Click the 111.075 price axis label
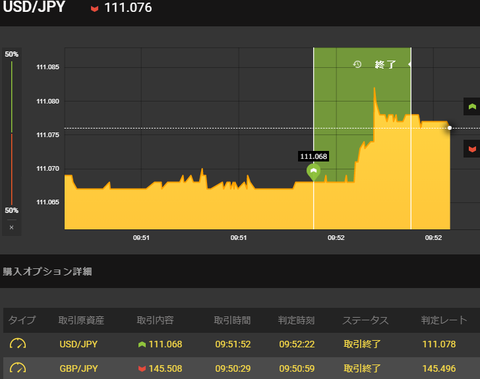Image resolution: width=480 pixels, height=379 pixels. 48,135
